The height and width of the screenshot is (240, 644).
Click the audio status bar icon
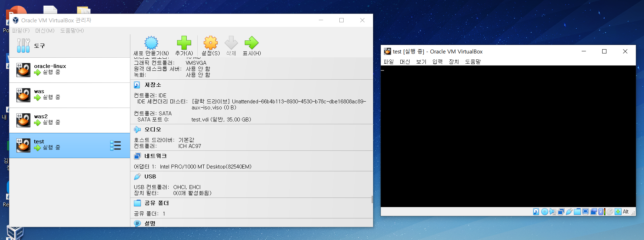553,212
